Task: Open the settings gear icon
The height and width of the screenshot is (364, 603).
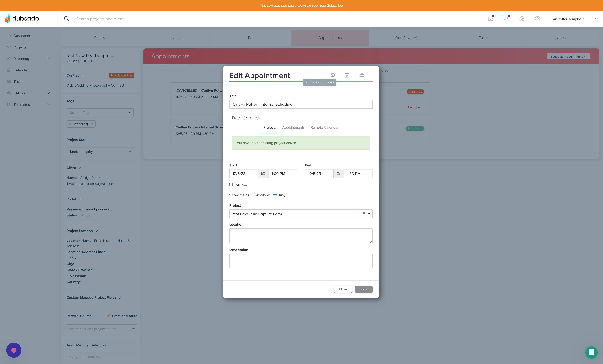Action: click(x=522, y=19)
